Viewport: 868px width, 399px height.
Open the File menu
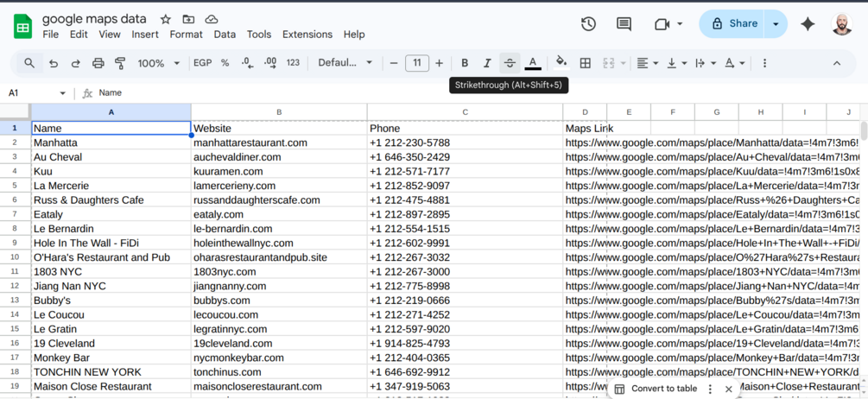(50, 35)
